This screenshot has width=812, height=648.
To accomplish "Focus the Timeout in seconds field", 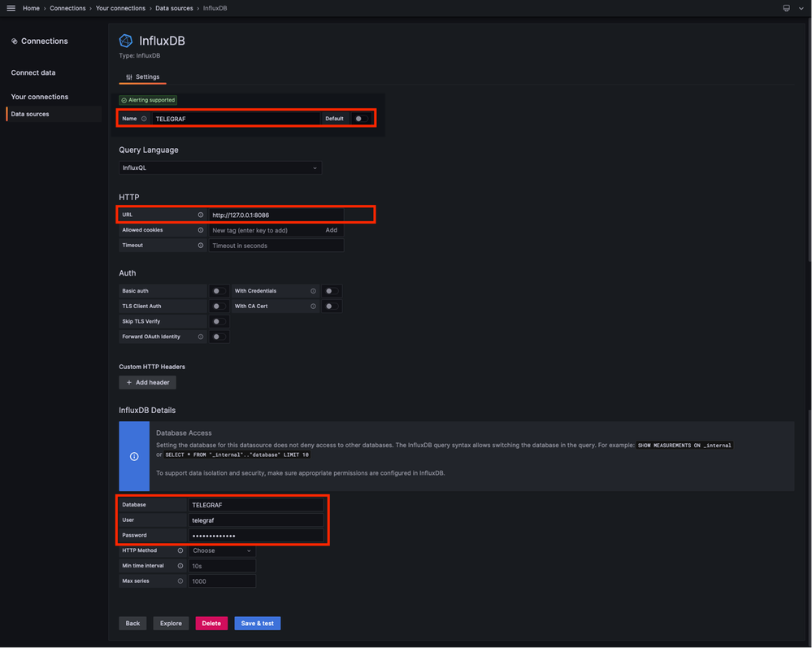I will [x=276, y=246].
